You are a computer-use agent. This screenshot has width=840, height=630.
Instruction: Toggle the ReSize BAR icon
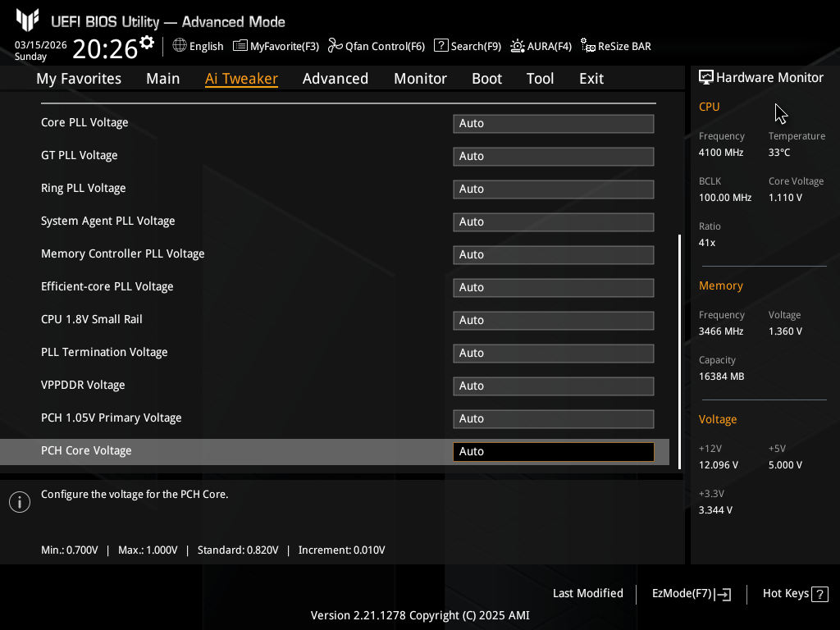[587, 46]
